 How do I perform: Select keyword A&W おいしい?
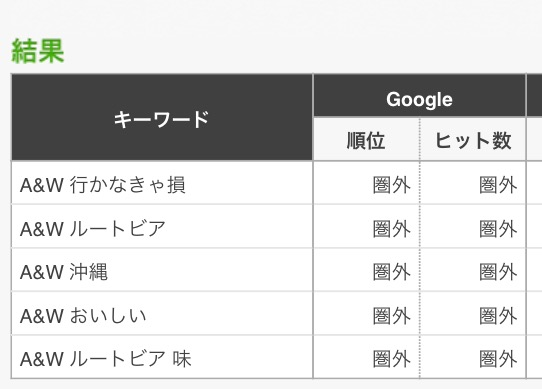[x=83, y=315]
